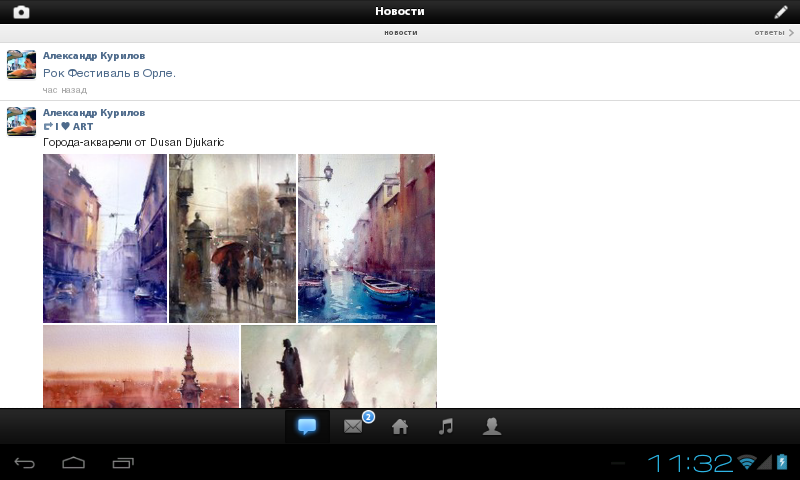Tap the Android back button
The width and height of the screenshot is (800, 480).
[x=24, y=463]
